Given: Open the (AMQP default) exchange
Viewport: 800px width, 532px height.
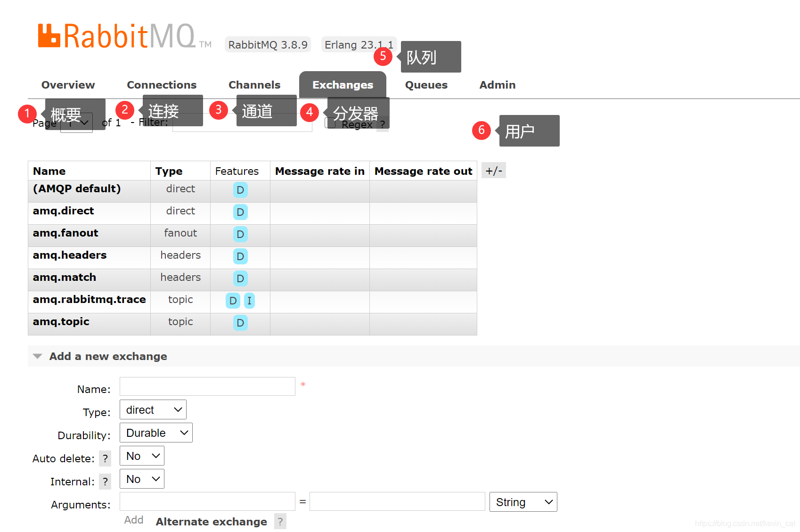Looking at the screenshot, I should pyautogui.click(x=77, y=188).
